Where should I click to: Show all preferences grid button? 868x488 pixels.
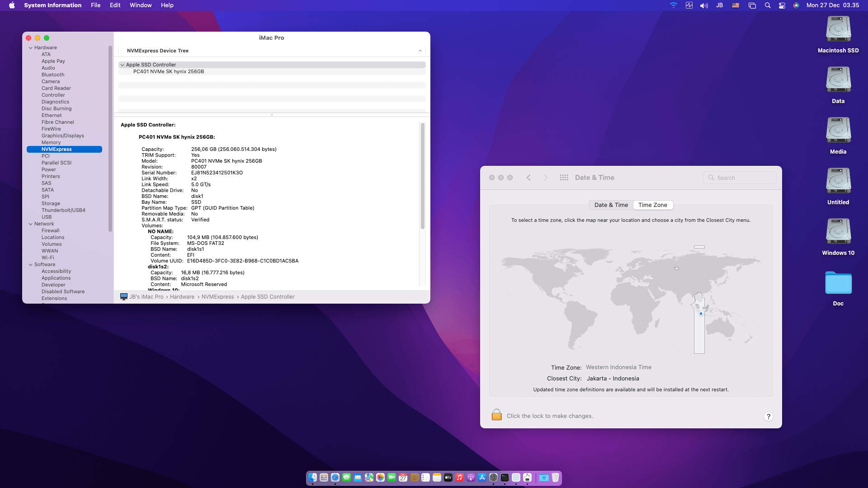(x=564, y=178)
